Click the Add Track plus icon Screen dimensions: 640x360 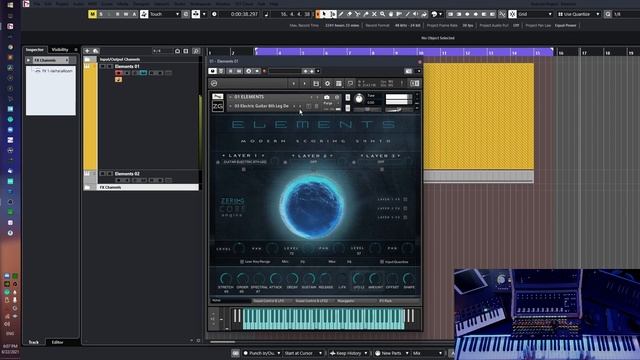[x=87, y=51]
